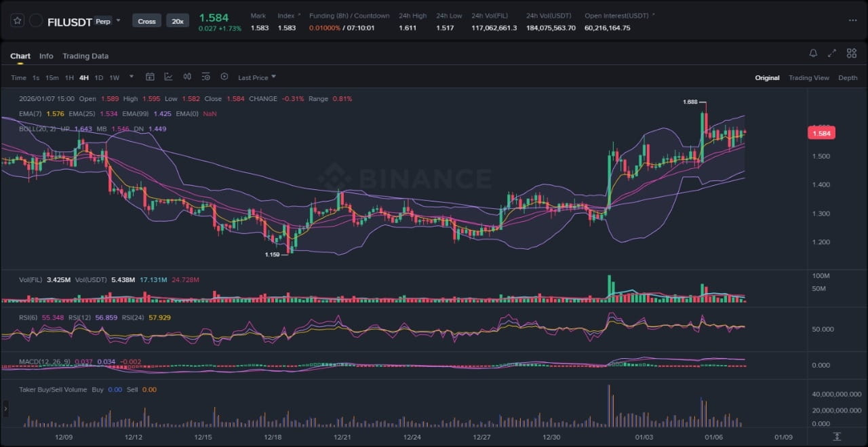Viewport: 868px width, 447px height.
Task: Click the 1.584 current price tag
Action: click(821, 134)
